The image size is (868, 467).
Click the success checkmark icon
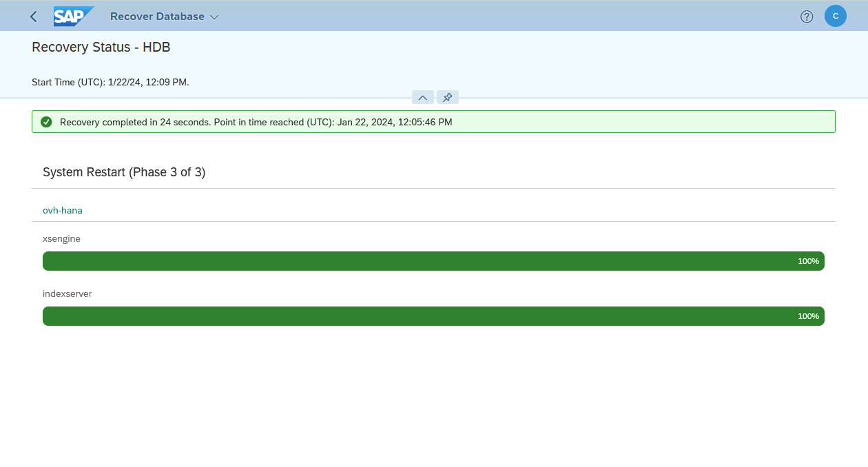[x=46, y=122]
